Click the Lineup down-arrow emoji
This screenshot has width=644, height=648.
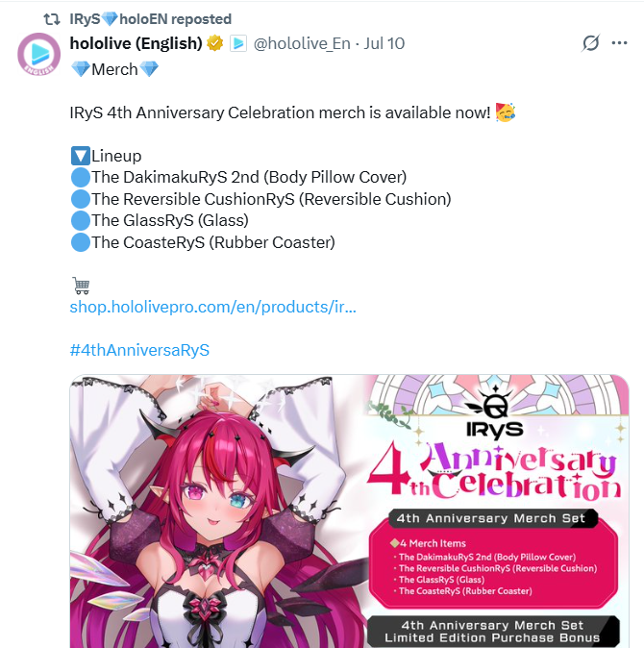tap(81, 156)
